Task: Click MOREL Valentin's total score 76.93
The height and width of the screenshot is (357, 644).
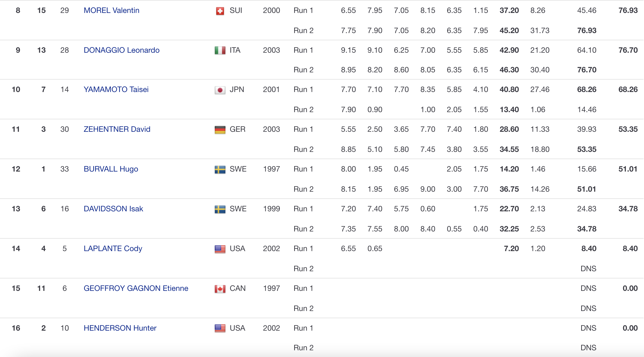Action: (628, 11)
